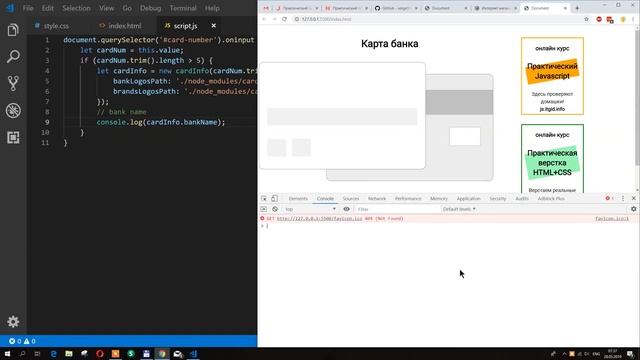Switch to the DevTools Network tab
The image size is (640, 360).
377,198
